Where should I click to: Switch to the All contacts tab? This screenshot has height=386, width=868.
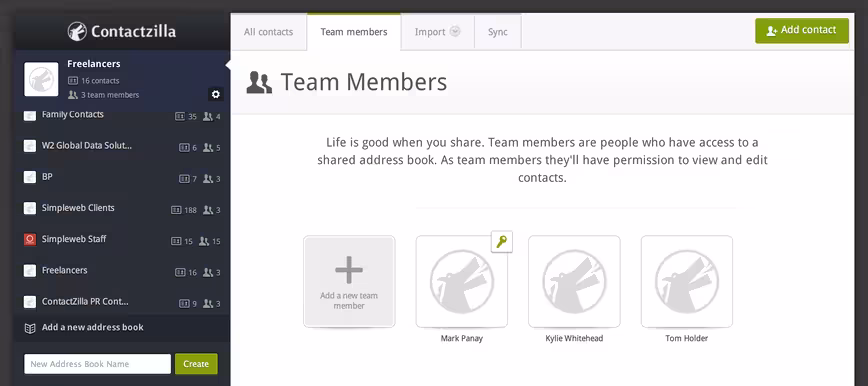point(268,32)
